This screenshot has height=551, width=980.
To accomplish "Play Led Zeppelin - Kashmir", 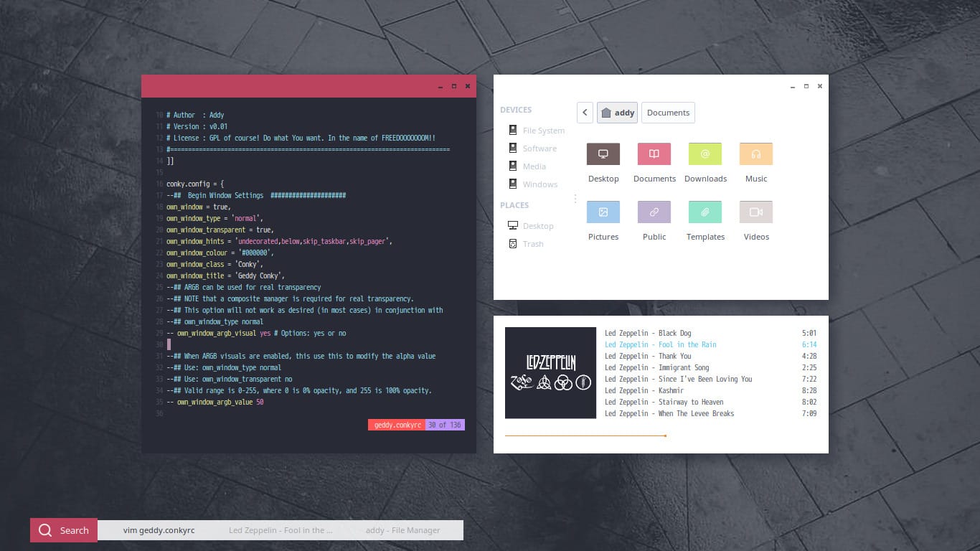I will tap(644, 390).
